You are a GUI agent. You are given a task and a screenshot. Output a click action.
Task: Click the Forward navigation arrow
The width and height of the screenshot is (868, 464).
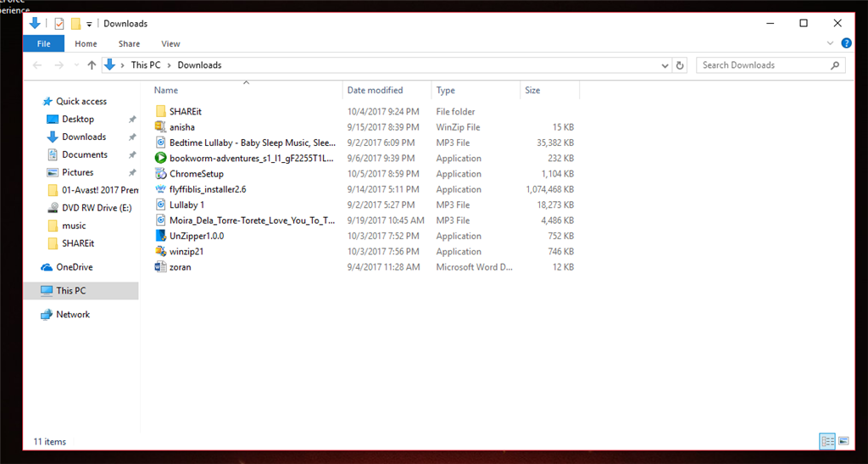(x=58, y=65)
